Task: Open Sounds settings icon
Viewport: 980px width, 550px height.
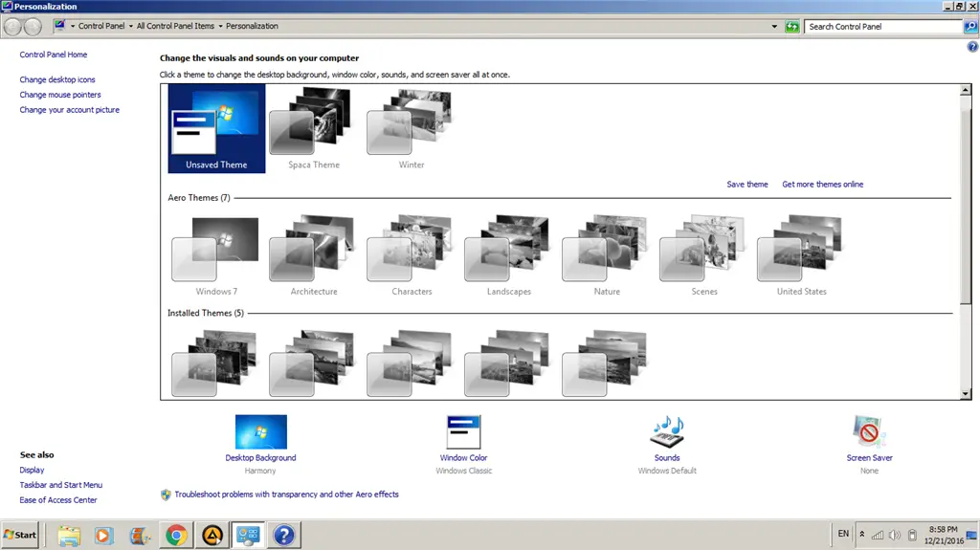Action: 667,432
